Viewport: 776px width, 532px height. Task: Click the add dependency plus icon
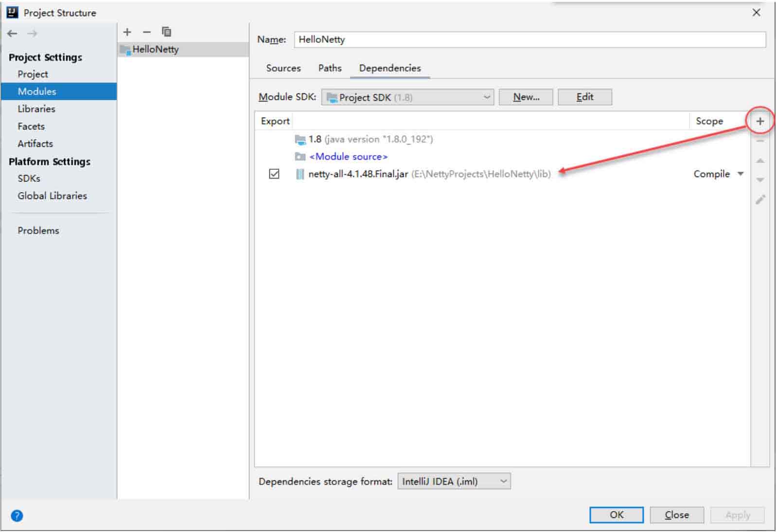(760, 121)
